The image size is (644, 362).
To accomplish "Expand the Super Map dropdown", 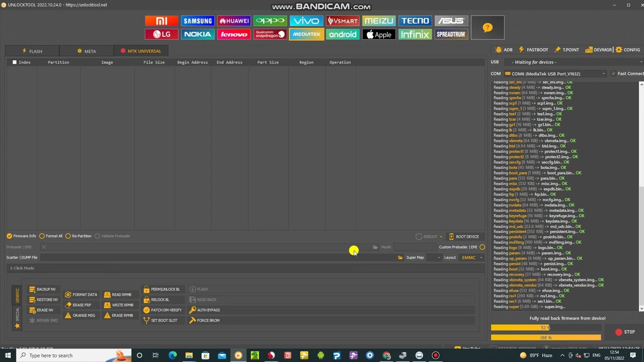I will click(x=439, y=257).
